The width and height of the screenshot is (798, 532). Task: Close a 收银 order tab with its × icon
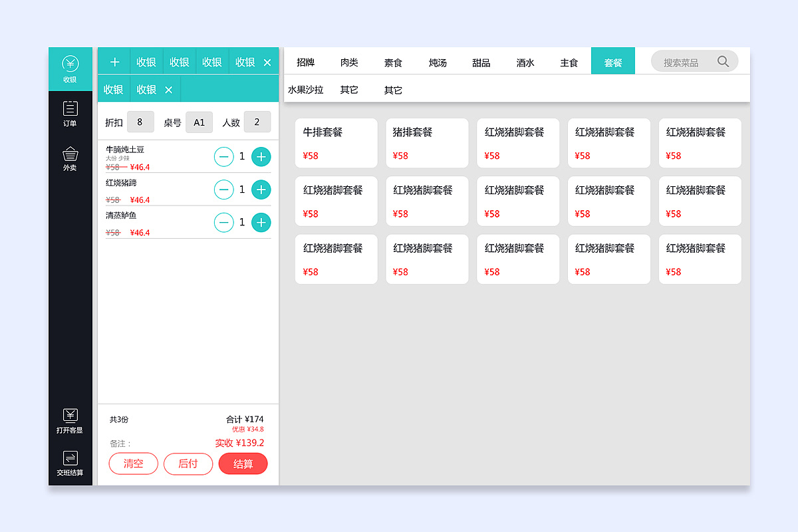(267, 61)
